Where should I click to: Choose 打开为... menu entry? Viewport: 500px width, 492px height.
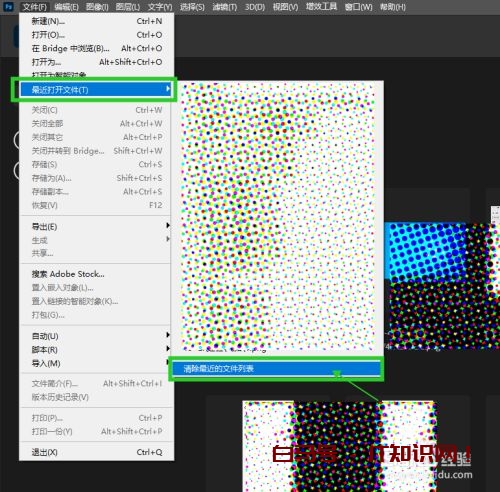click(x=97, y=62)
